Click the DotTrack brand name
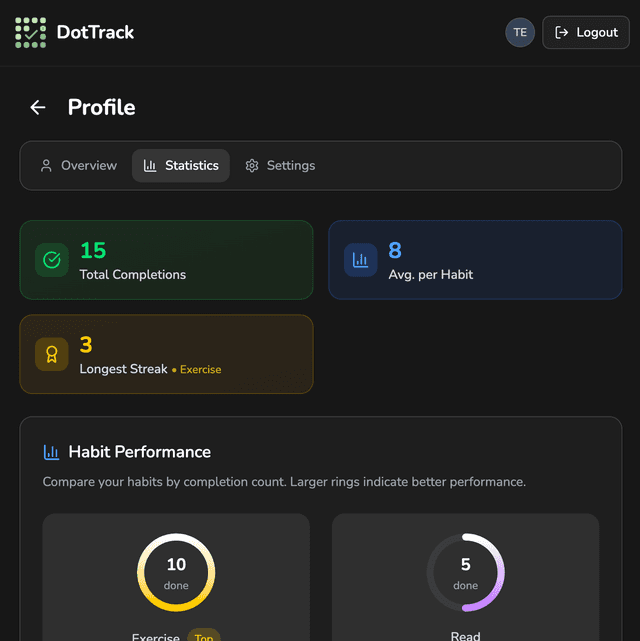 pos(95,33)
